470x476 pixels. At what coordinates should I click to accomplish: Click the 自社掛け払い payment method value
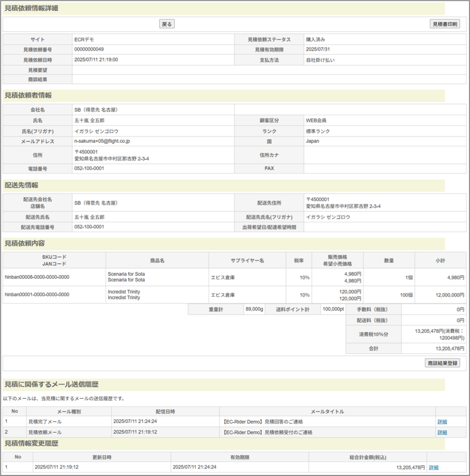pyautogui.click(x=320, y=60)
